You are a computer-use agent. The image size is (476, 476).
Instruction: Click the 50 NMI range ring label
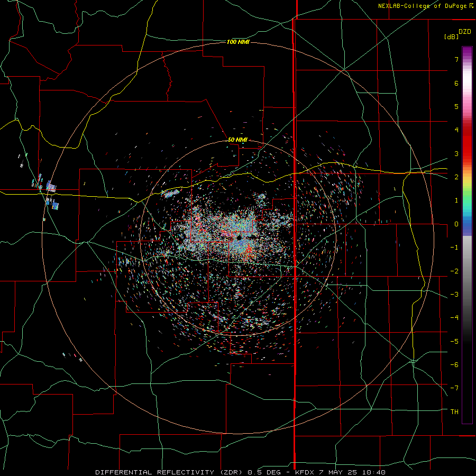[237, 140]
